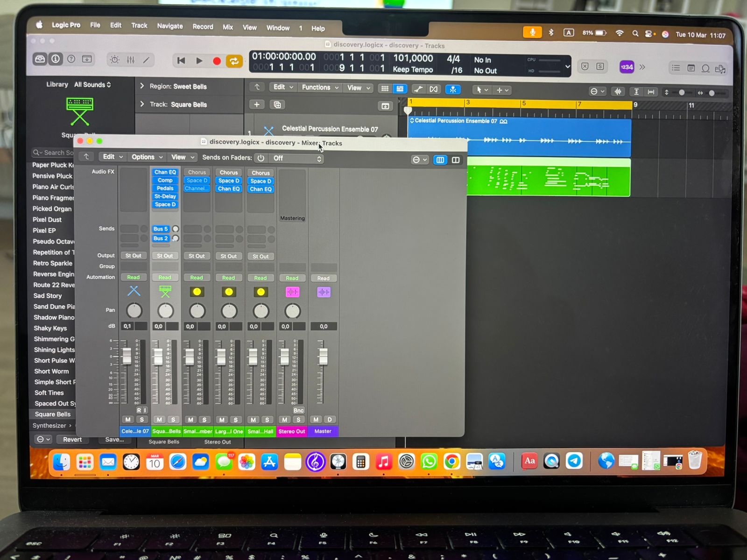Open Finder from the Dock

(x=62, y=462)
